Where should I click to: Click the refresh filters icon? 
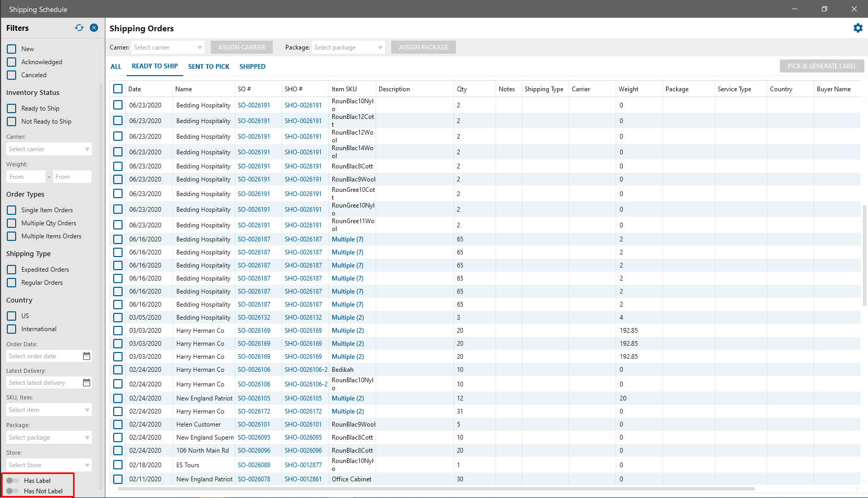(x=79, y=28)
